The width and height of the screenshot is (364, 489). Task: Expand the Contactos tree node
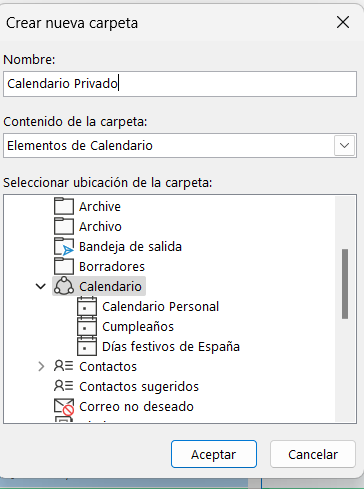pos(41,366)
